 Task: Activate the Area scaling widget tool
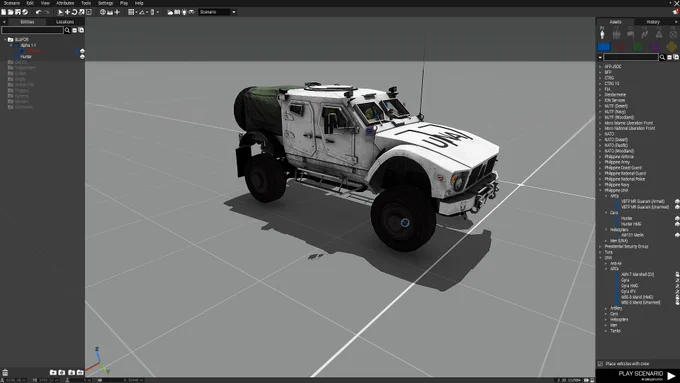89,12
